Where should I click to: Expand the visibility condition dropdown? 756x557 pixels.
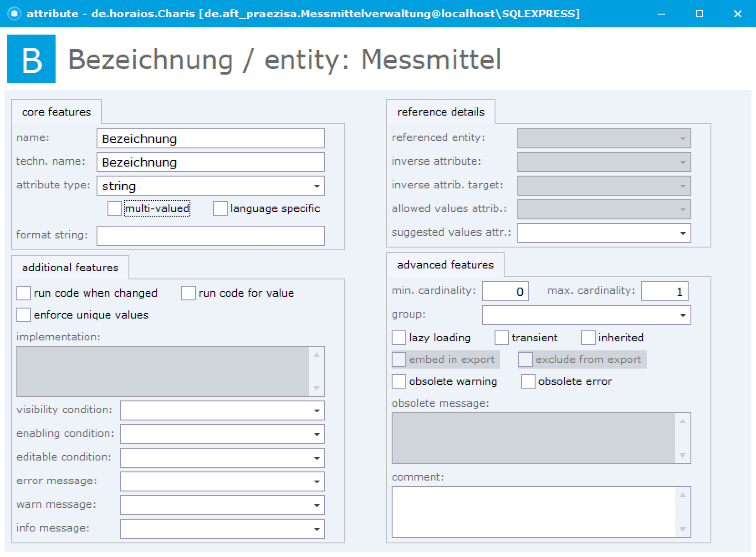(x=317, y=411)
